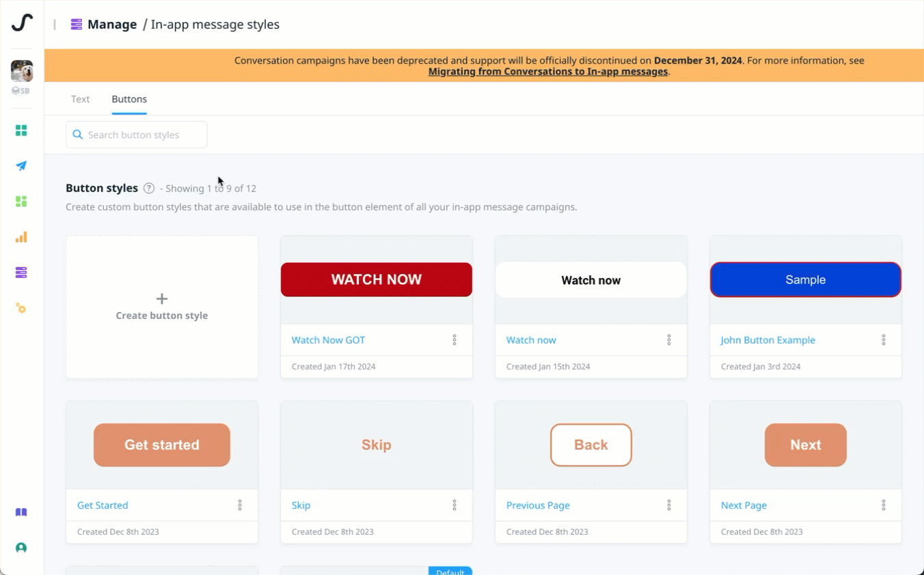Open the three-dot menu on Get Started card
The image size is (924, 575).
[240, 505]
